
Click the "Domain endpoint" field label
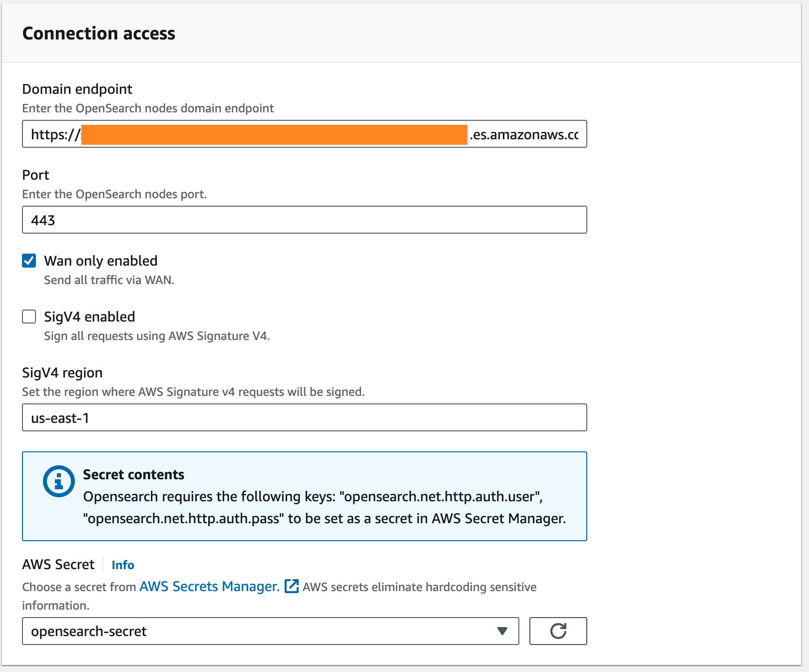click(x=77, y=89)
